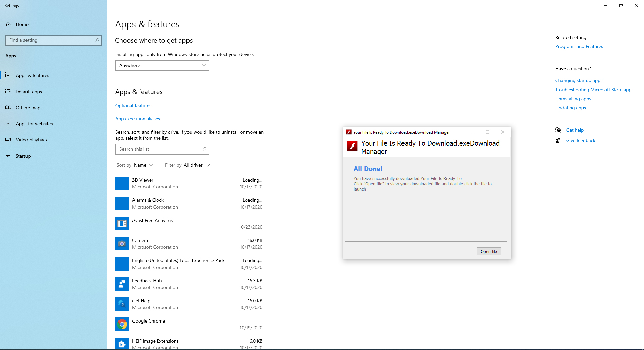Viewport: 644px width, 350px height.
Task: Click the Give feedback person icon
Action: tap(558, 140)
